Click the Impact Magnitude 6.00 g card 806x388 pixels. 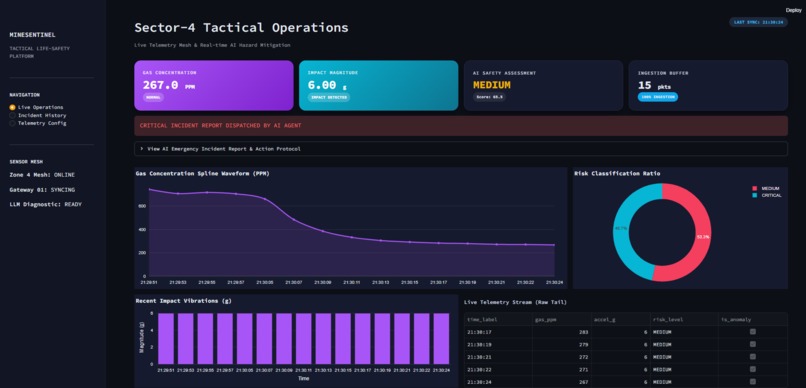coord(378,85)
